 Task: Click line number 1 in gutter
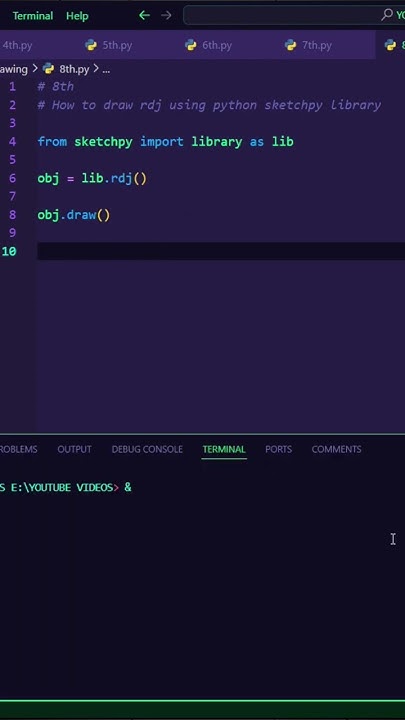click(x=12, y=87)
